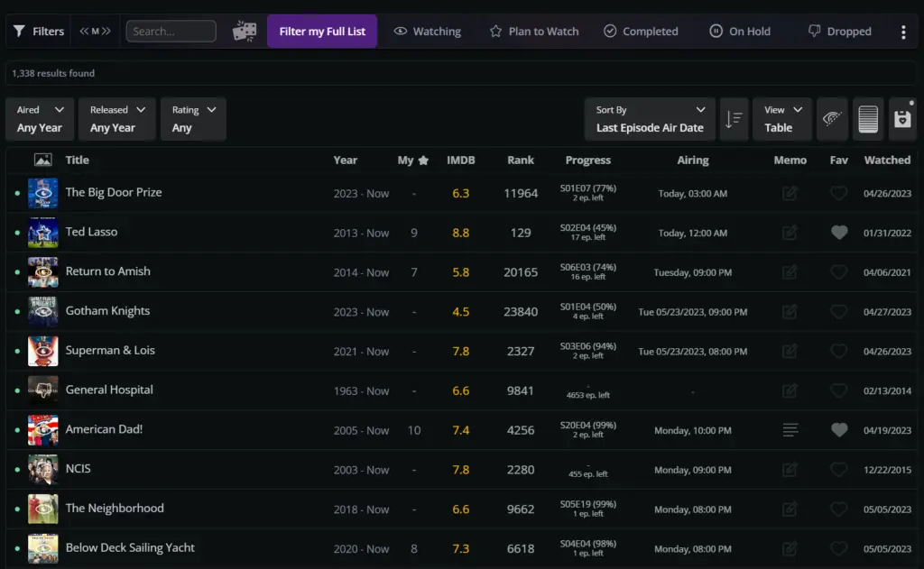Sort by the Rank column header

[521, 160]
